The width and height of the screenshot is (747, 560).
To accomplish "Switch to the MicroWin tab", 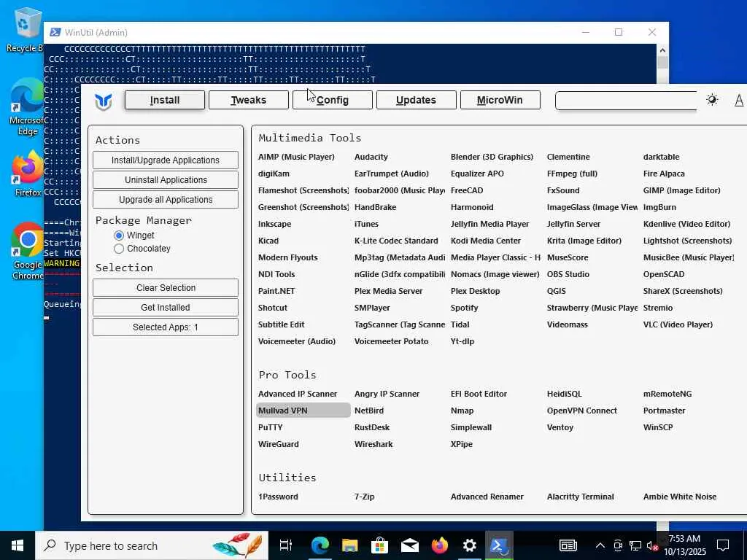I will pyautogui.click(x=500, y=100).
